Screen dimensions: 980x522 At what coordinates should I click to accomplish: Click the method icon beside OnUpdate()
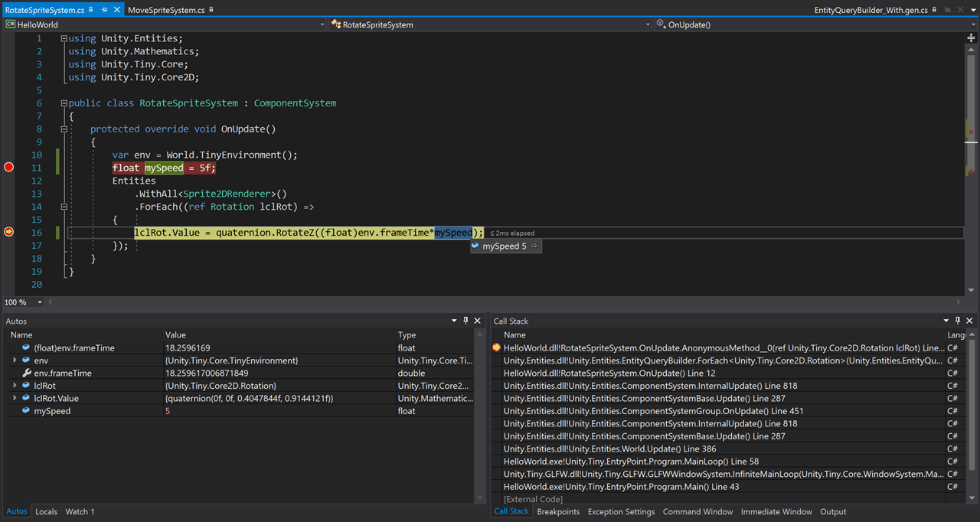tap(660, 24)
